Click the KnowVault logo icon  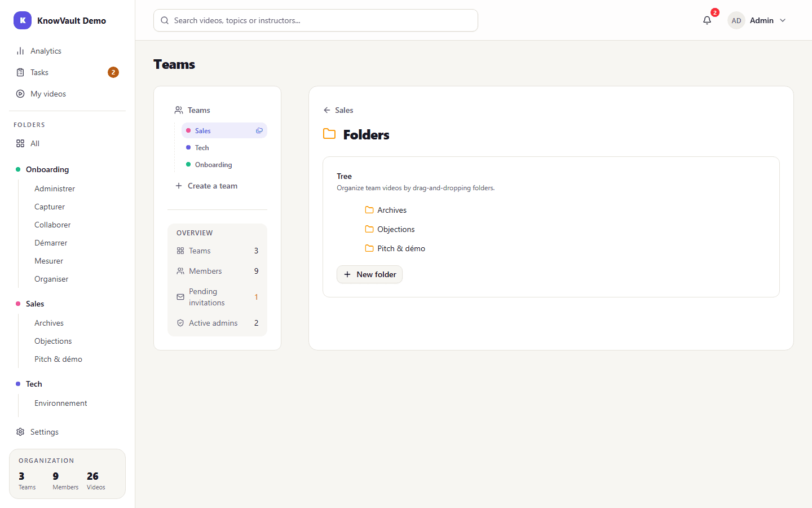tap(23, 20)
